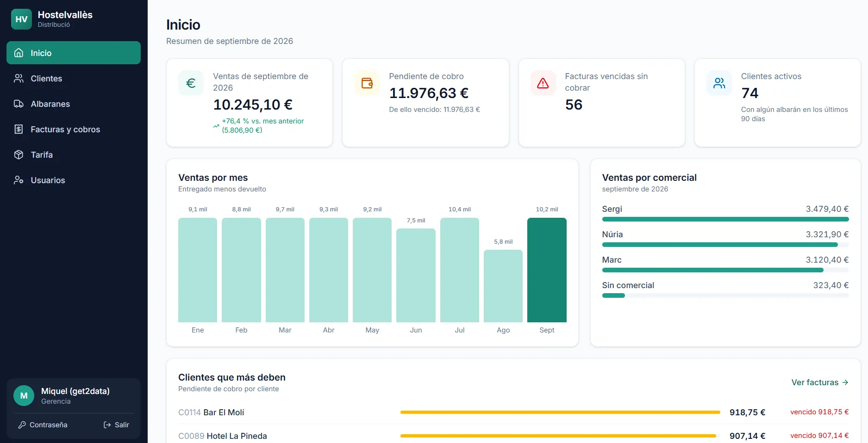Click the HV logo badge

point(21,19)
